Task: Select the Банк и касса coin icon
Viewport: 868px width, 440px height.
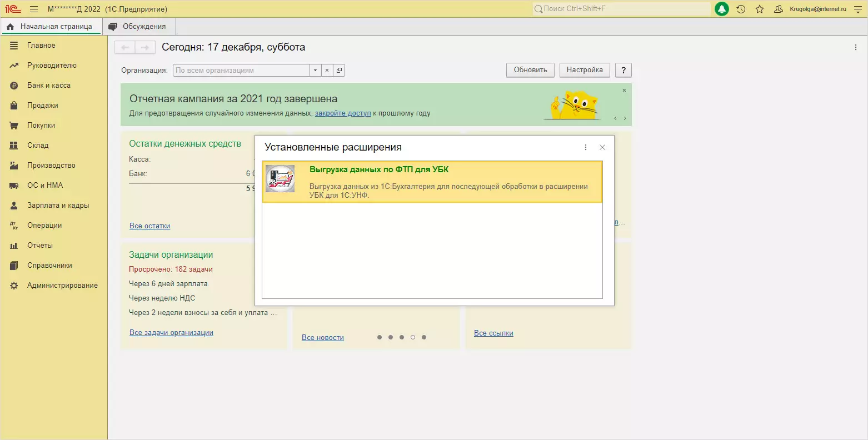Action: click(14, 86)
